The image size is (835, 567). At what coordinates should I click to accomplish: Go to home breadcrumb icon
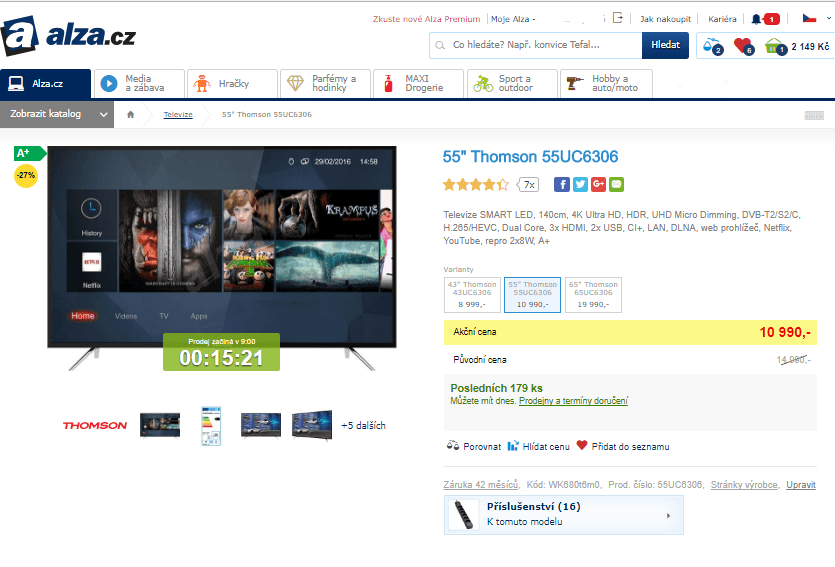click(130, 114)
